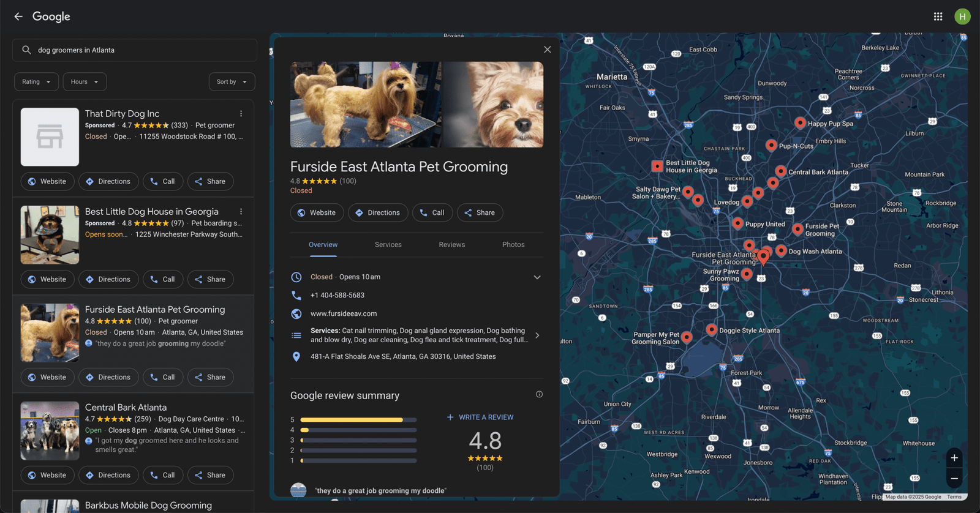Click phone number +1 404-588-5683

point(337,295)
